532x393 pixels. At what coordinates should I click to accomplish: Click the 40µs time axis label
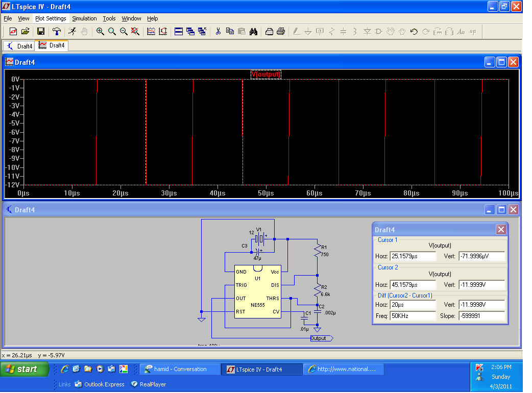(x=217, y=193)
